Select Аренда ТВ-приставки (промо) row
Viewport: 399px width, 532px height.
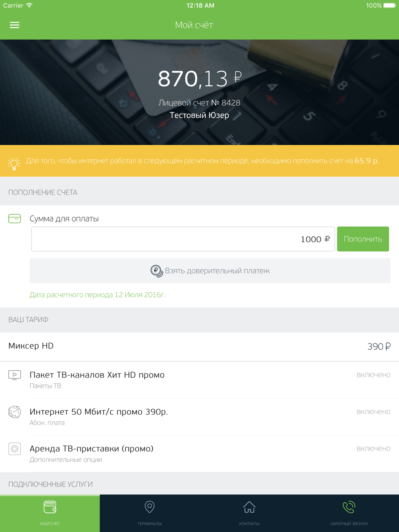(199, 453)
